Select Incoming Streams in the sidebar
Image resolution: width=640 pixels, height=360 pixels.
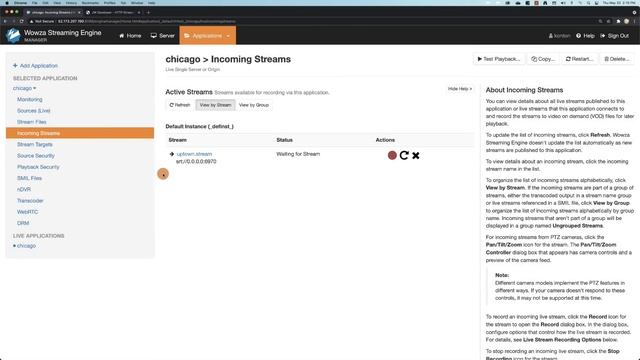pyautogui.click(x=80, y=133)
